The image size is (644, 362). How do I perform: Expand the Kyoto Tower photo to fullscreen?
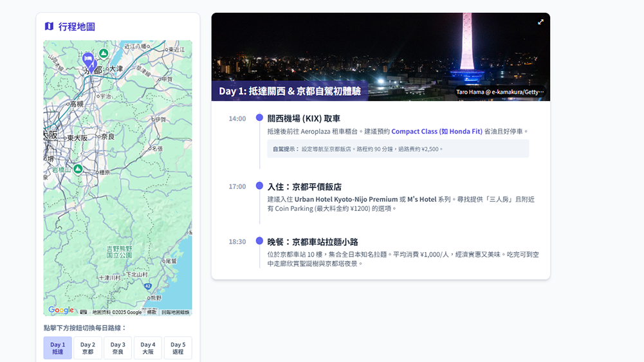point(540,22)
